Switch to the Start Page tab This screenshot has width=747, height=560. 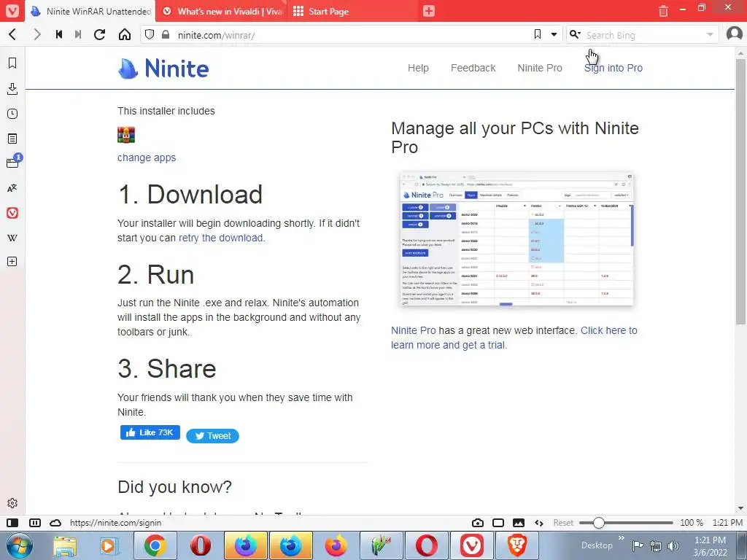pyautogui.click(x=352, y=11)
